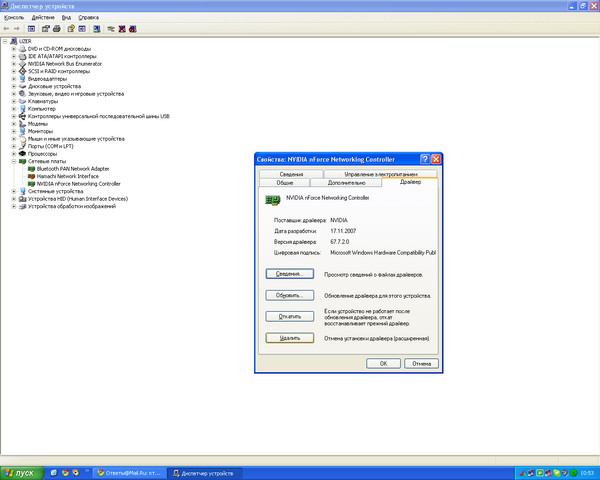Go forward using the toolbar forward arrow
This screenshot has height=480, width=600.
(17, 29)
